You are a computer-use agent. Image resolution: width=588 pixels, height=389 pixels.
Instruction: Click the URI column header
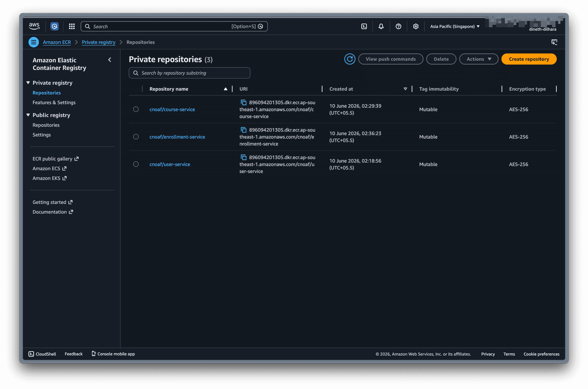(243, 89)
